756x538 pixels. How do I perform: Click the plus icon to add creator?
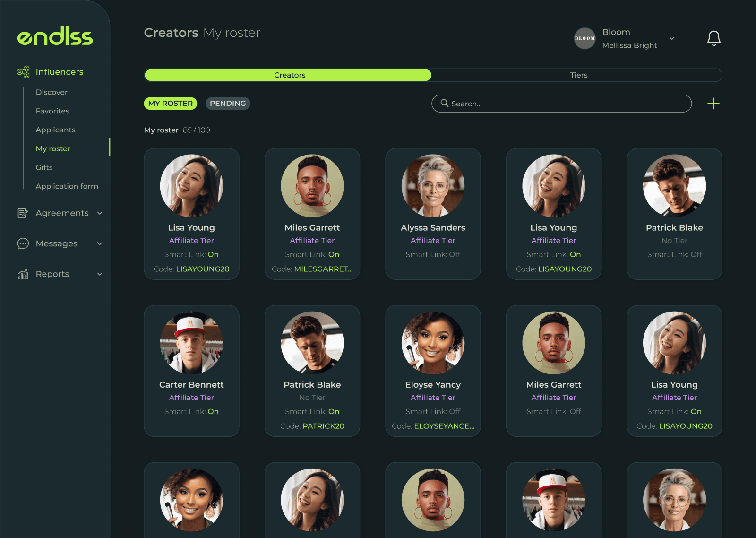tap(713, 104)
